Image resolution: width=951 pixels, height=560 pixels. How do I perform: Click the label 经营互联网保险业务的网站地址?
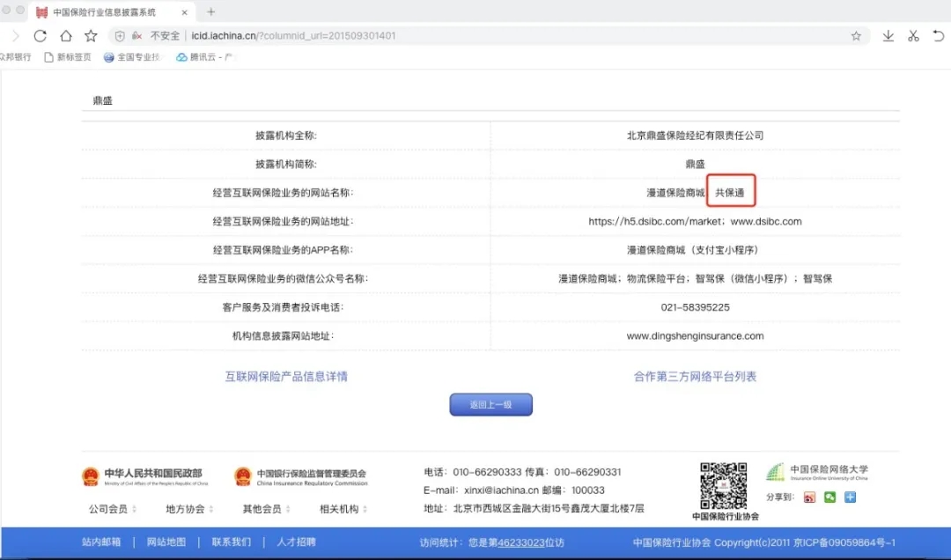point(283,222)
